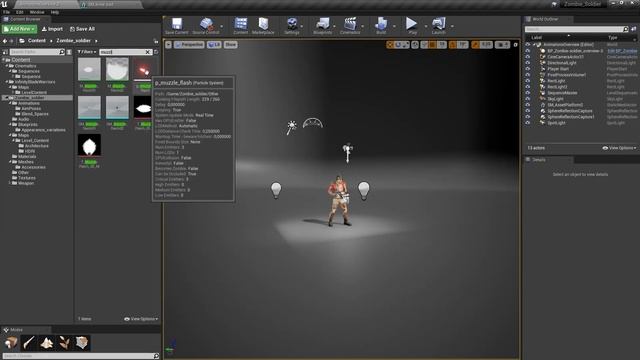Open the Help menu
This screenshot has height=360, width=640.
tap(55, 12)
